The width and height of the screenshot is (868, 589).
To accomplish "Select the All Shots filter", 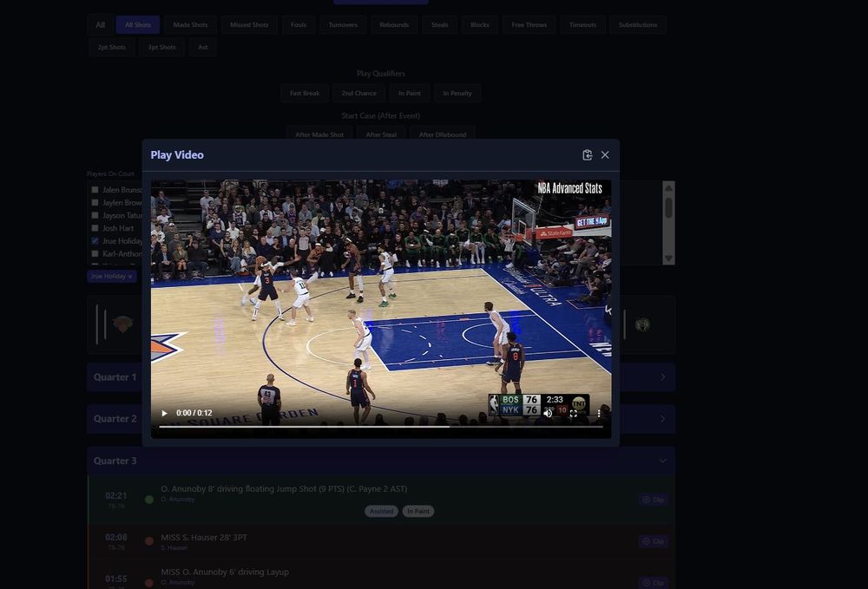I will pyautogui.click(x=138, y=25).
